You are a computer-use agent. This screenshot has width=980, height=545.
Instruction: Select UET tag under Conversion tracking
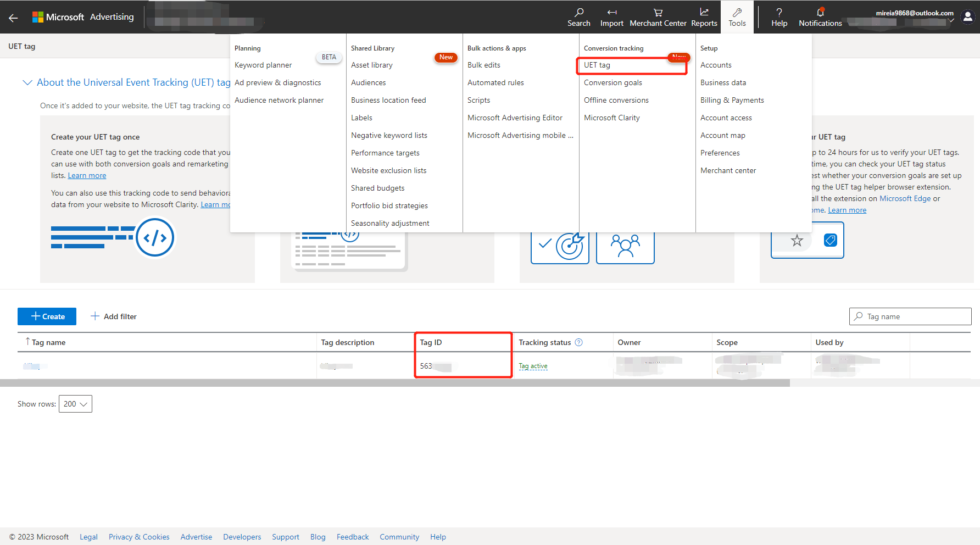[597, 65]
